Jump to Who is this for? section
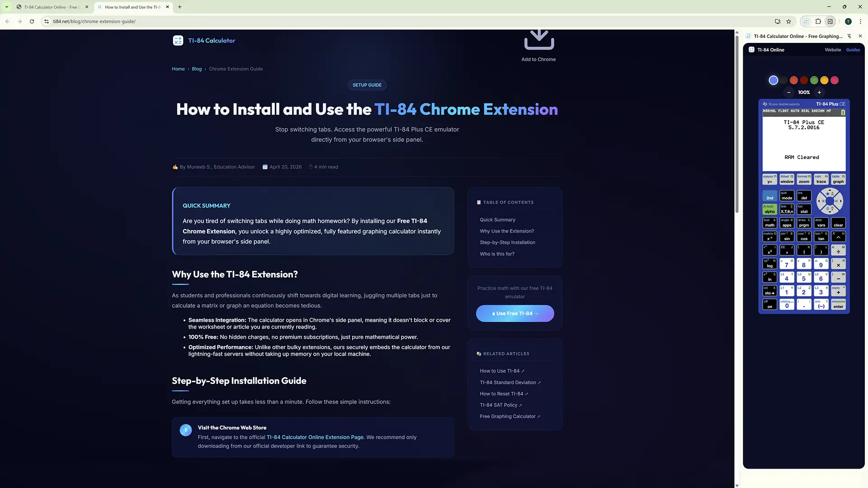The height and width of the screenshot is (488, 868). (x=497, y=254)
